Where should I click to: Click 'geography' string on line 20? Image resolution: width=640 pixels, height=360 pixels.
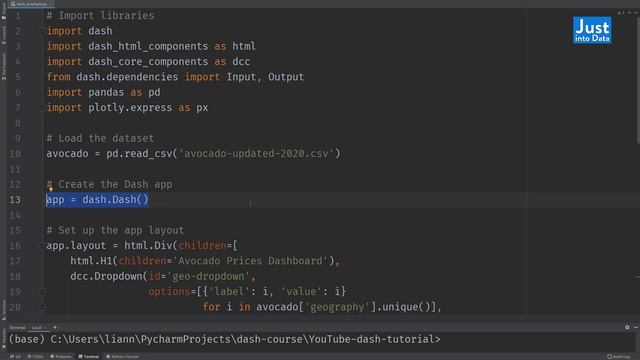tap(338, 307)
